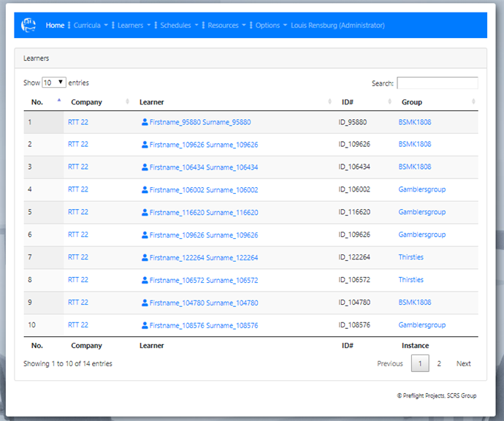Click the app logo in navbar

(28, 25)
